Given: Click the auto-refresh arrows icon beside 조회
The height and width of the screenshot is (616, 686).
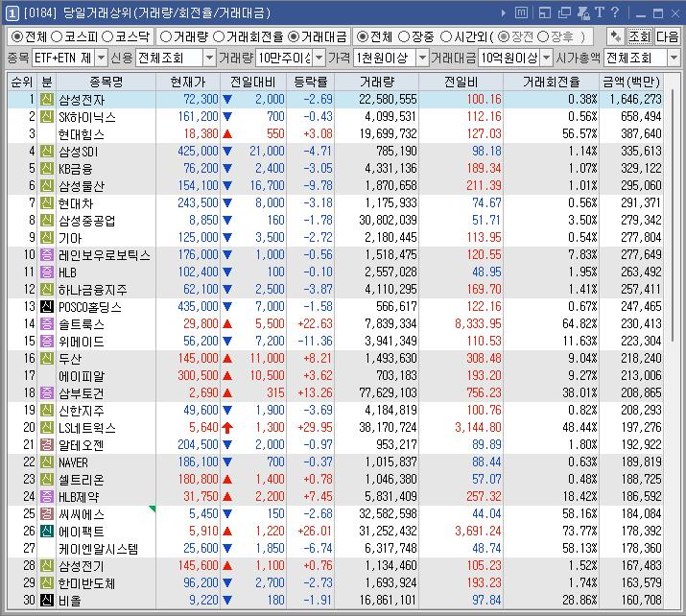Looking at the screenshot, I should [616, 36].
